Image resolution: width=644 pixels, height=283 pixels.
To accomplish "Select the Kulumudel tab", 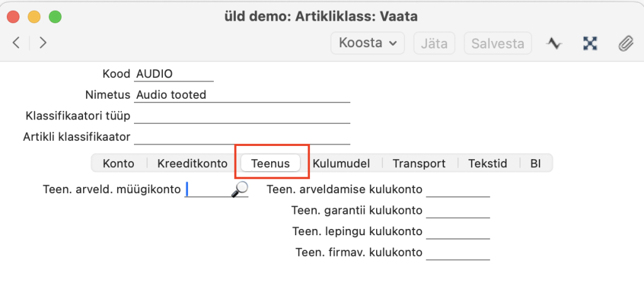I will click(x=341, y=164).
